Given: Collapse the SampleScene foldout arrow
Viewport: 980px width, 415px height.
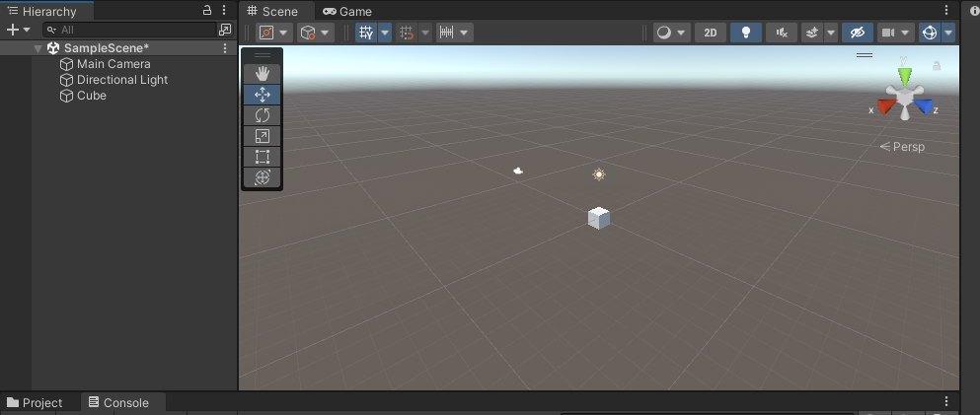Looking at the screenshot, I should (x=38, y=48).
